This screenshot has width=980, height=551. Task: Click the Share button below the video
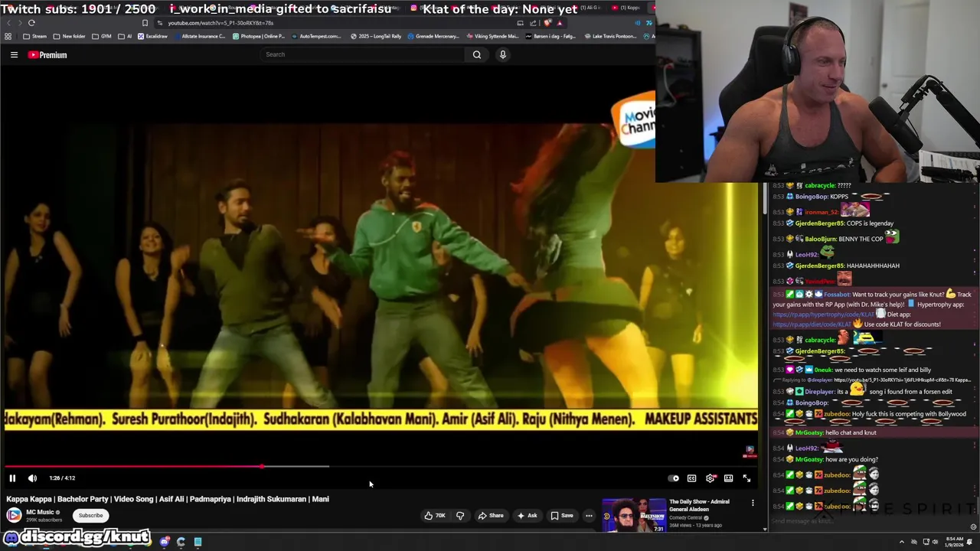pos(491,516)
